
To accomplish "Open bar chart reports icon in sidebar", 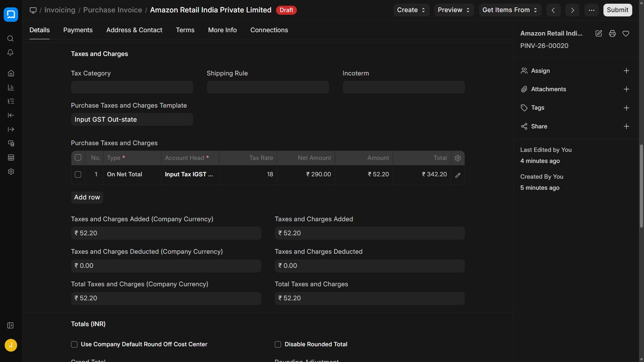I will [x=11, y=87].
